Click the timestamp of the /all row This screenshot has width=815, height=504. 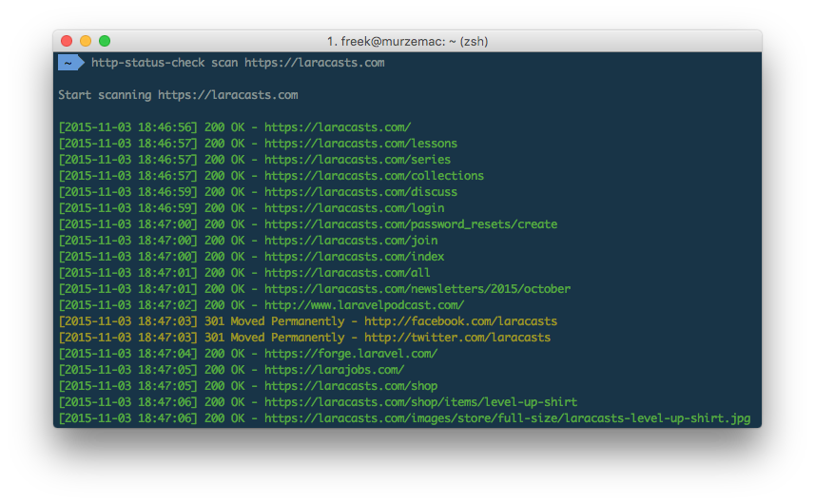[127, 272]
